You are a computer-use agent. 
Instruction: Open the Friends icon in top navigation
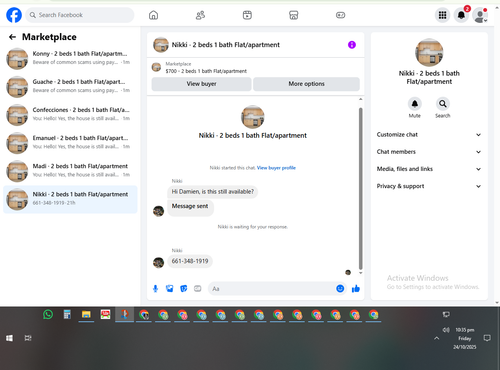(x=200, y=15)
